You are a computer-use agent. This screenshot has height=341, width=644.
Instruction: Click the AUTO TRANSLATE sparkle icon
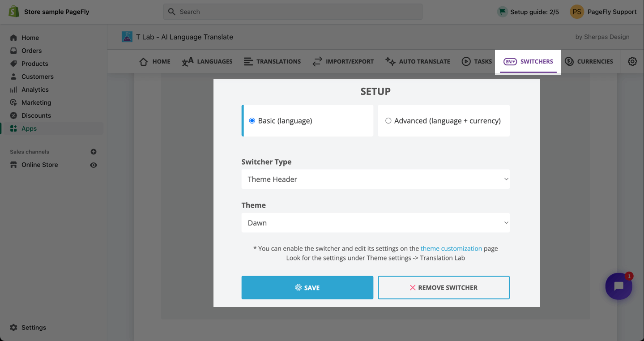pos(390,61)
